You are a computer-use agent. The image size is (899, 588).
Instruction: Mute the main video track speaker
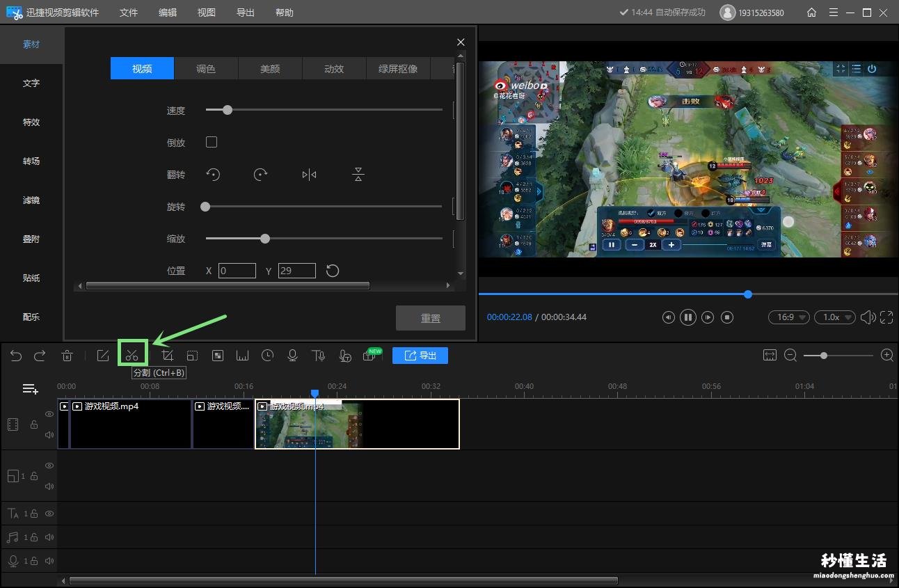[x=49, y=435]
